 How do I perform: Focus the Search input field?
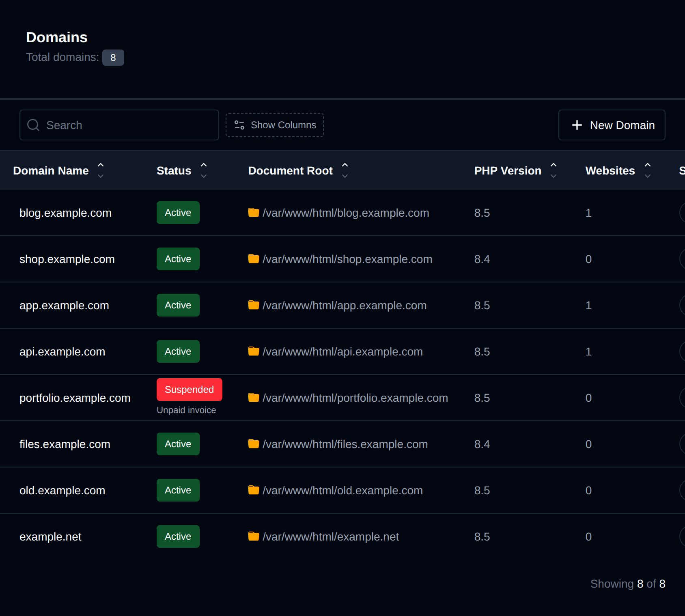pyautogui.click(x=119, y=125)
